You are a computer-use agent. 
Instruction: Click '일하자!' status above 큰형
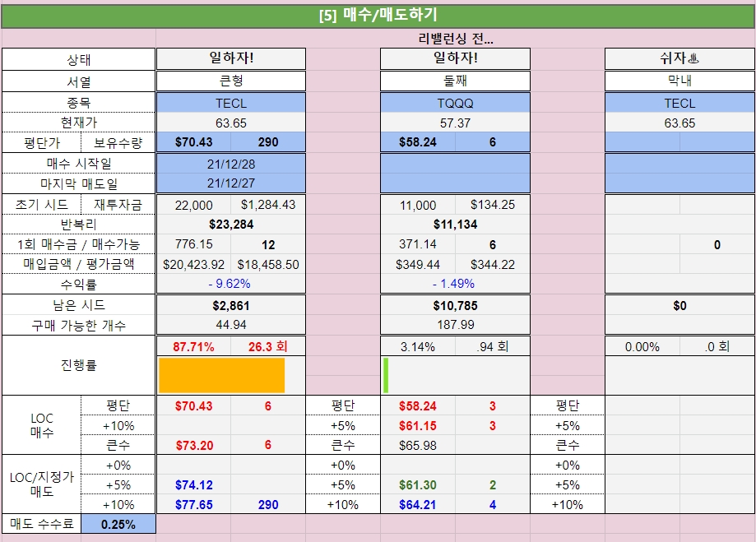(231, 58)
